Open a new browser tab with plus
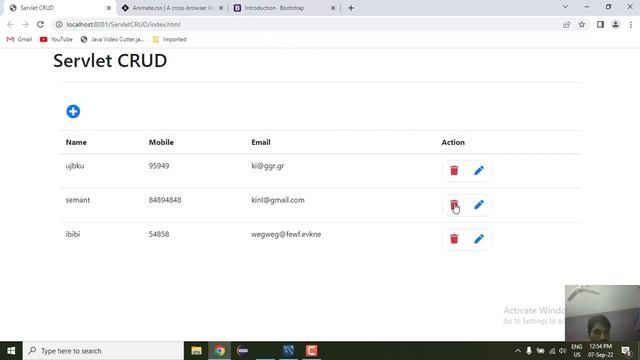Image resolution: width=640 pixels, height=360 pixels. tap(351, 8)
